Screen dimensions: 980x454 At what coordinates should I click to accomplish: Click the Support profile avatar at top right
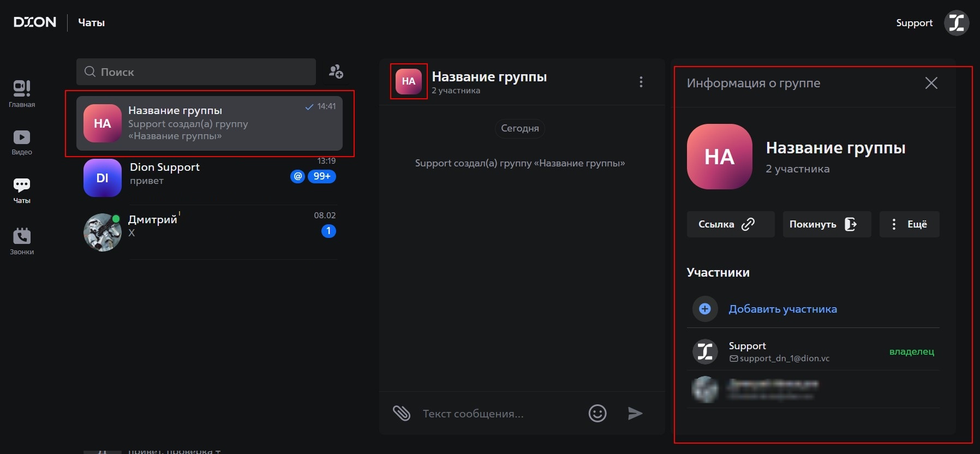tap(956, 23)
